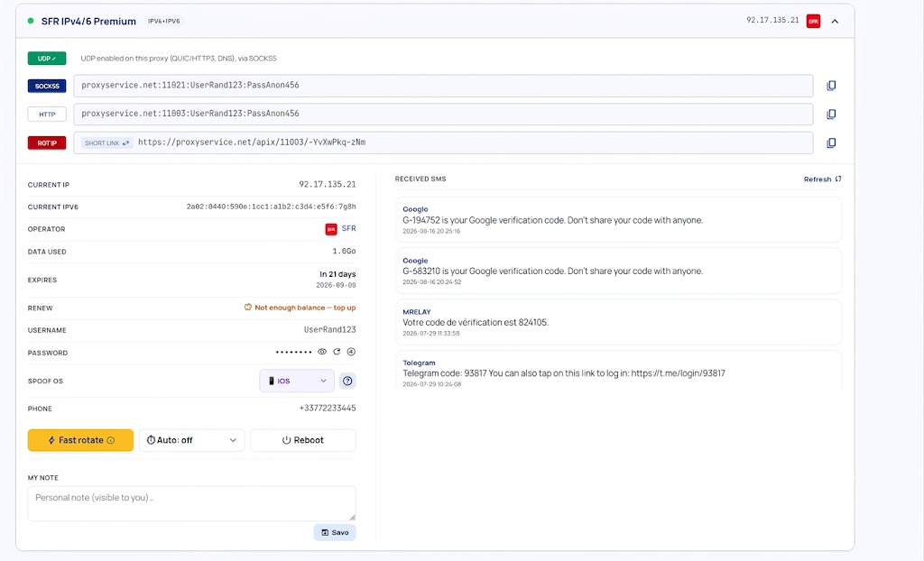Save the personal note

point(335,532)
